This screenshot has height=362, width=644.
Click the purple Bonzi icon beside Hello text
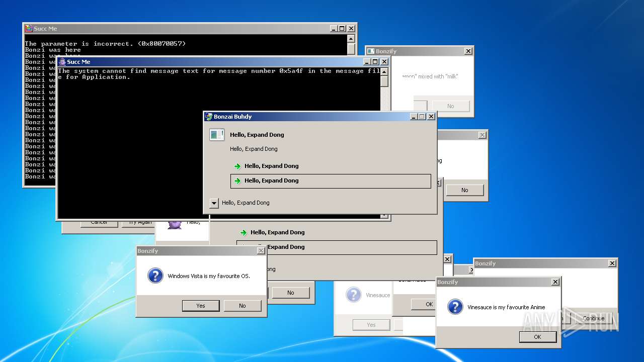pyautogui.click(x=175, y=224)
